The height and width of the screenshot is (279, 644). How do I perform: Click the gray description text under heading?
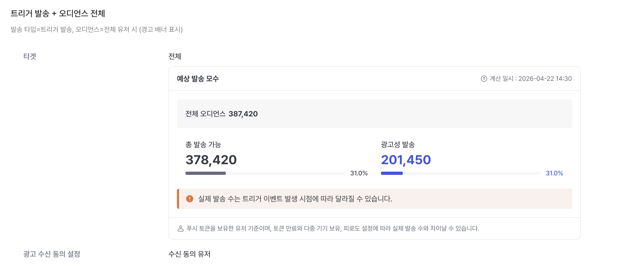tap(97, 29)
